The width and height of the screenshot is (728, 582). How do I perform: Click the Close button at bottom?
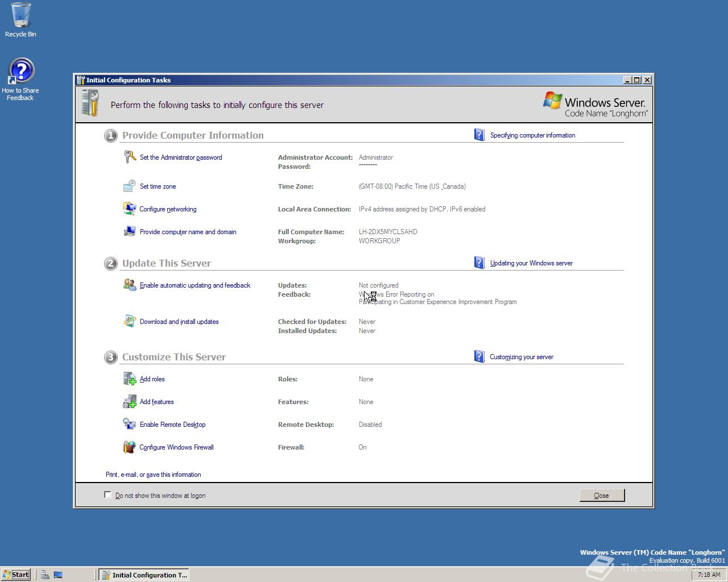[602, 495]
